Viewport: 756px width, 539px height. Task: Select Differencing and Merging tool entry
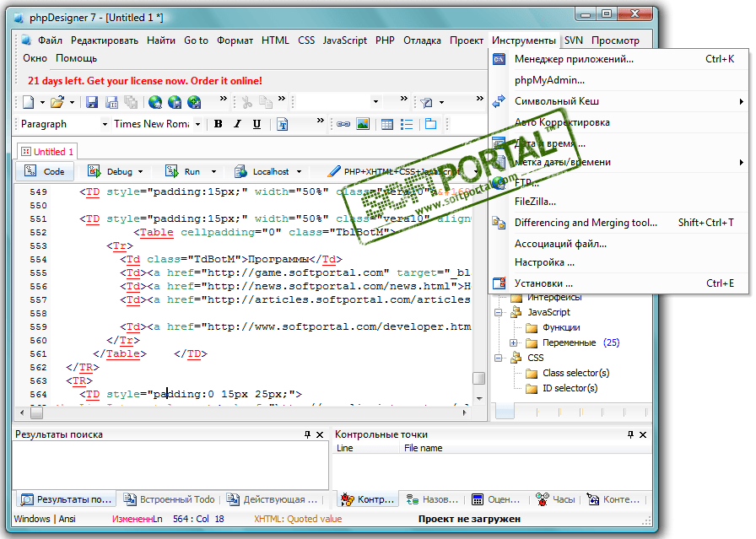coord(618,223)
